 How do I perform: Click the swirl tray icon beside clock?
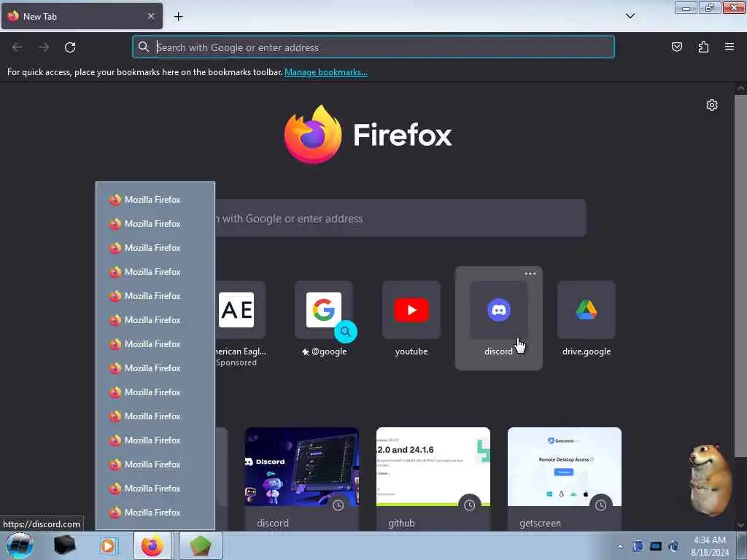click(673, 546)
